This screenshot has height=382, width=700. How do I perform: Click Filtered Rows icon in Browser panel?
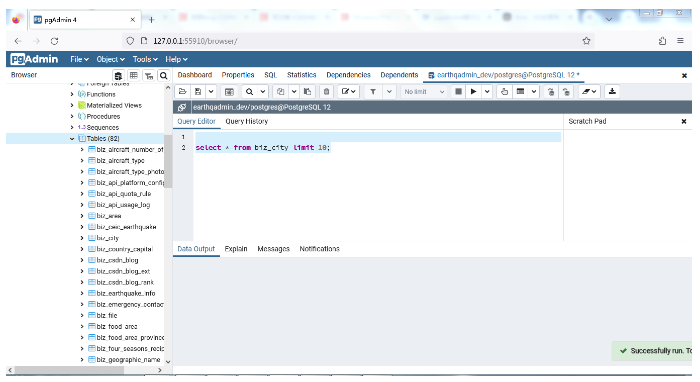coord(149,75)
